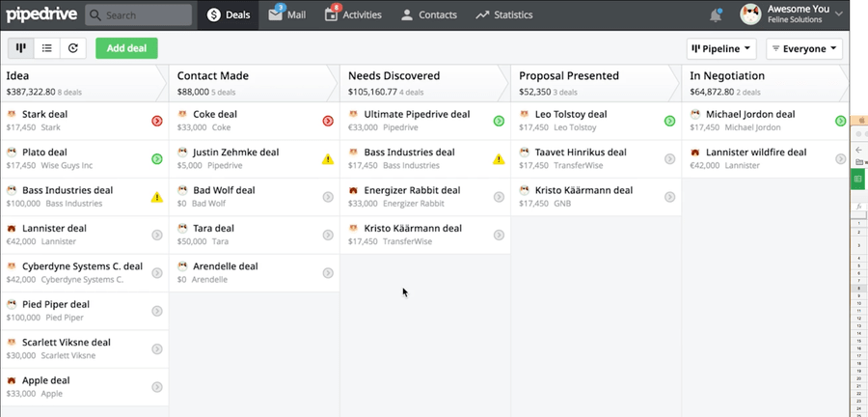Open the Leo Tolstoy deal card
This screenshot has height=417, width=868.
tap(596, 121)
